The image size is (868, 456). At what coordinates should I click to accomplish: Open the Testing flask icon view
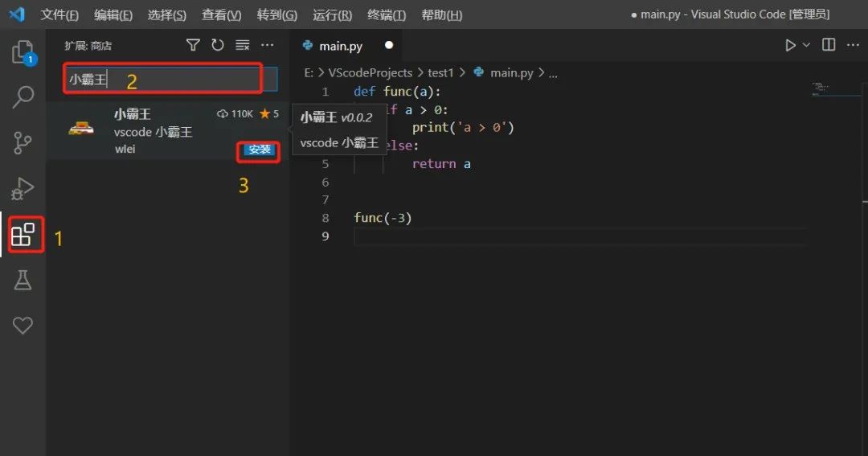[x=23, y=281]
